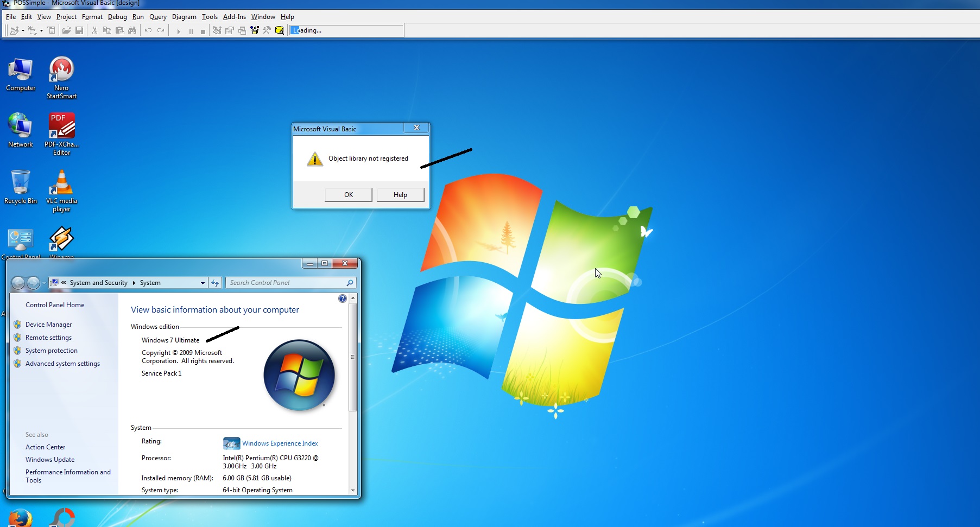Click Help in the Visual Basic error dialog

click(x=400, y=195)
